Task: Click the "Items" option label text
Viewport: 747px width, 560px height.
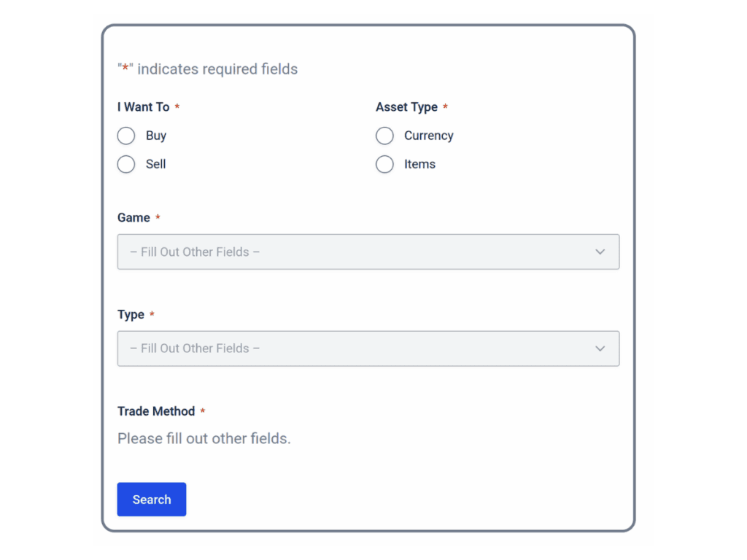Action: pyautogui.click(x=420, y=165)
